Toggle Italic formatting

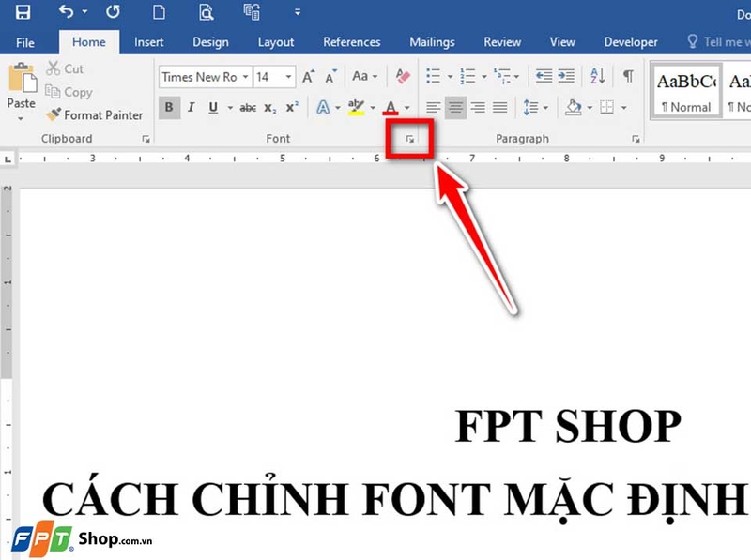click(192, 107)
